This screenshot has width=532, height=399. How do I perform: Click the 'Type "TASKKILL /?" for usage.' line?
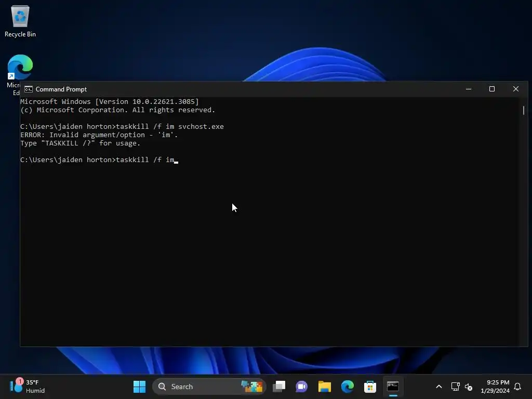point(81,143)
